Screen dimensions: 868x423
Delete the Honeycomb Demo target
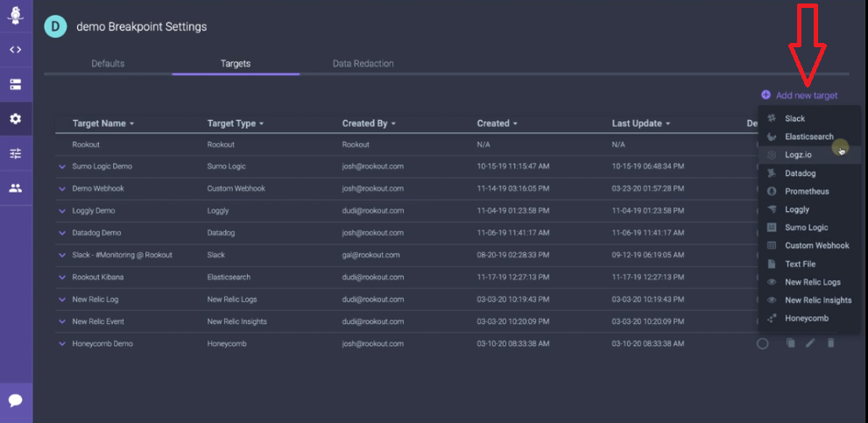[x=830, y=343]
